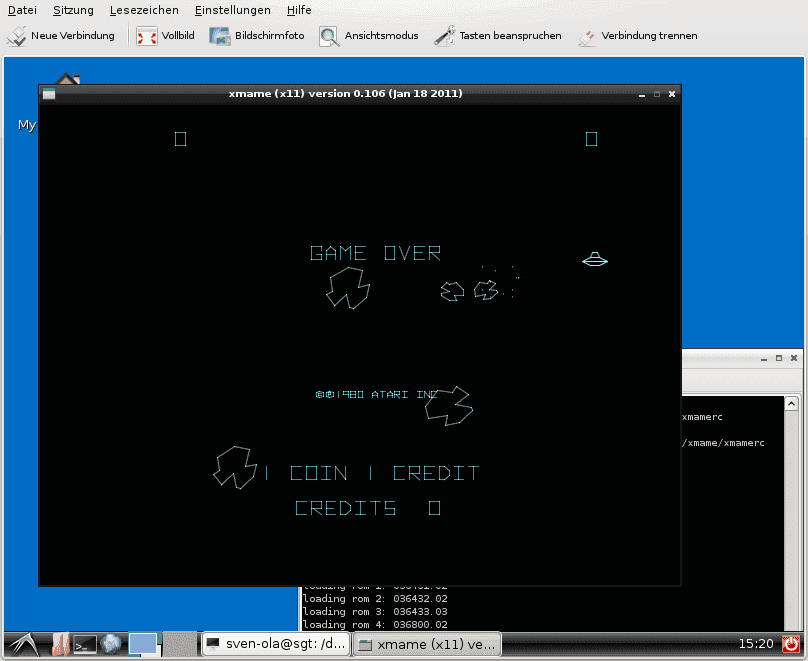
Task: Open the Einstellungen menu
Action: [x=232, y=10]
